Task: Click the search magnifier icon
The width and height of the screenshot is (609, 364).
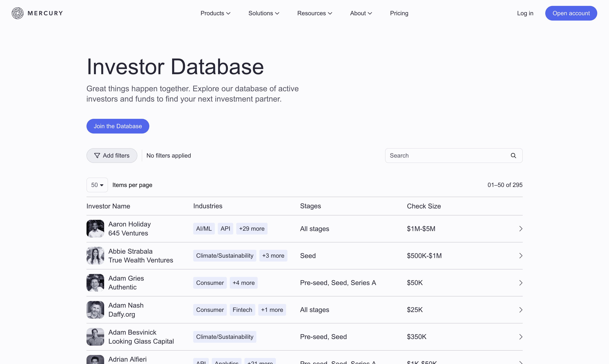Action: (513, 156)
